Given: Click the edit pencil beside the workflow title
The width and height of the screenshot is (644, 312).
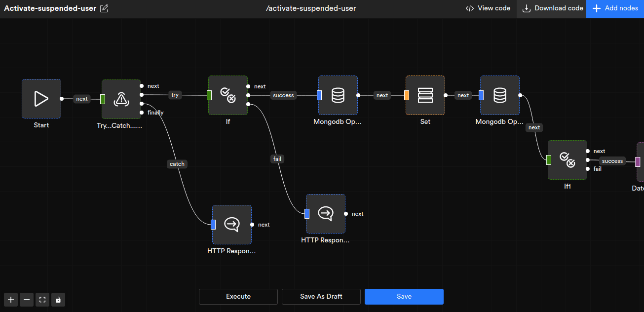Looking at the screenshot, I should tap(104, 8).
